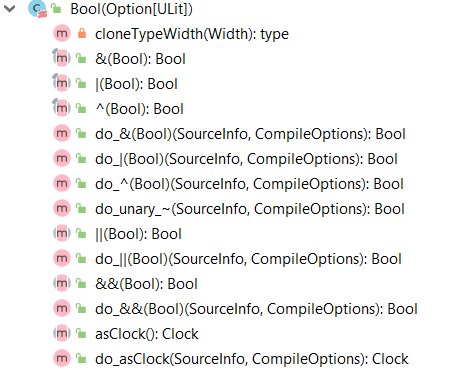Click the Bool class icon
The width and height of the screenshot is (450, 371).
[37, 9]
